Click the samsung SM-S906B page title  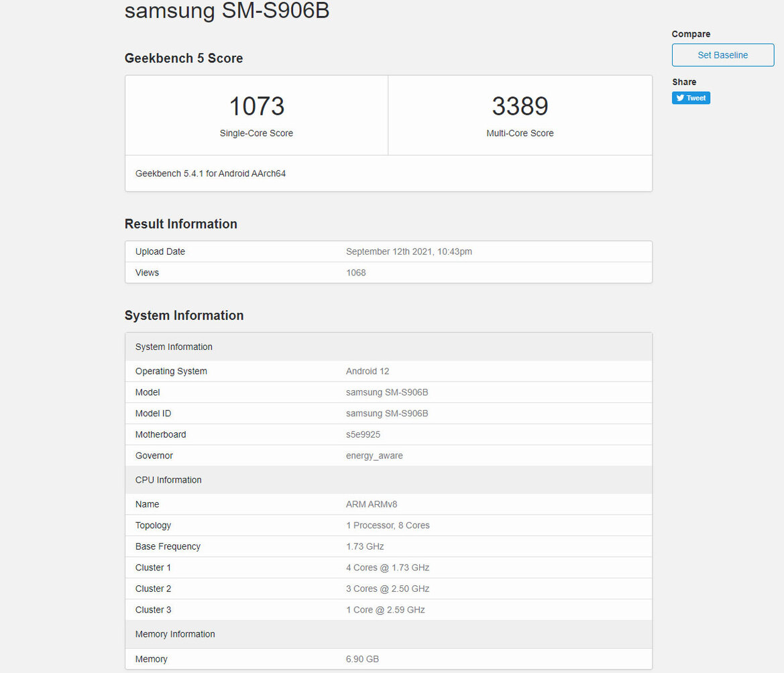point(227,11)
